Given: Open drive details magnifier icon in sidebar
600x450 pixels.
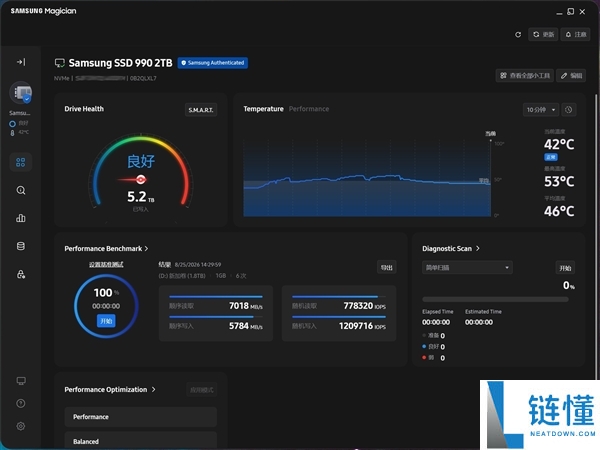Looking at the screenshot, I should (21, 190).
